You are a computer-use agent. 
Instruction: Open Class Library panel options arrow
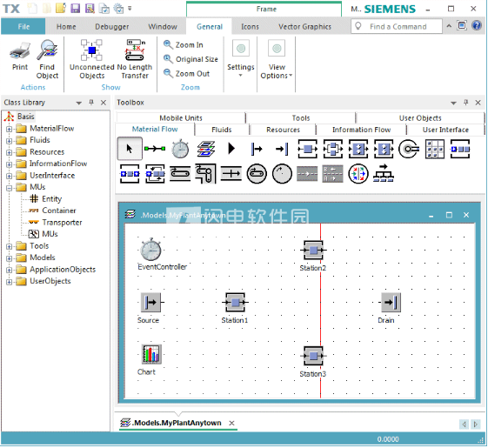pos(79,103)
